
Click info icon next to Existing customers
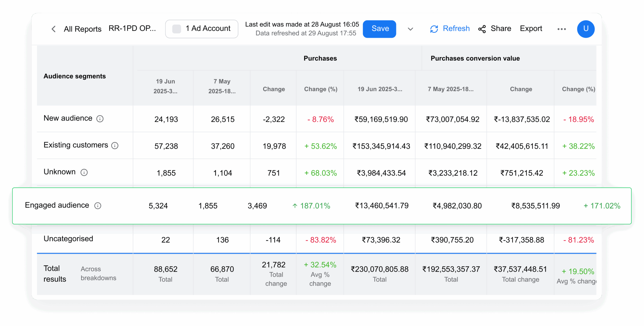click(115, 146)
